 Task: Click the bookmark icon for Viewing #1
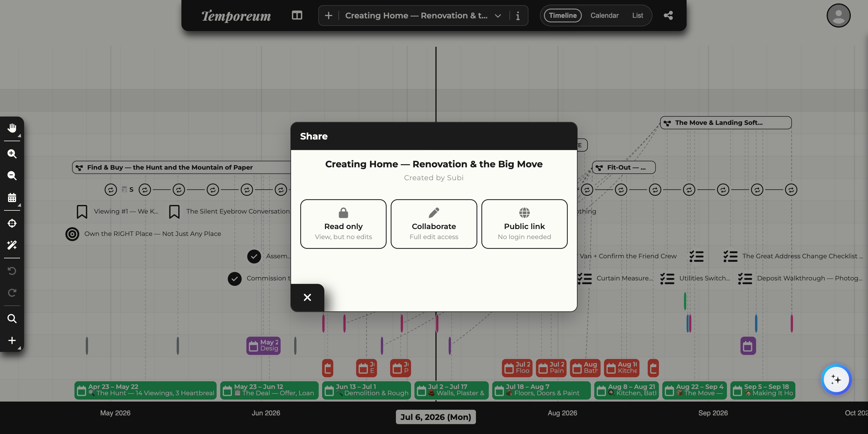pos(82,212)
